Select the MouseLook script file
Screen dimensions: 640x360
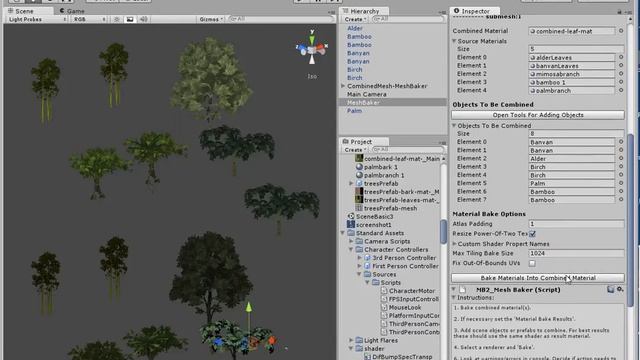tap(401, 307)
